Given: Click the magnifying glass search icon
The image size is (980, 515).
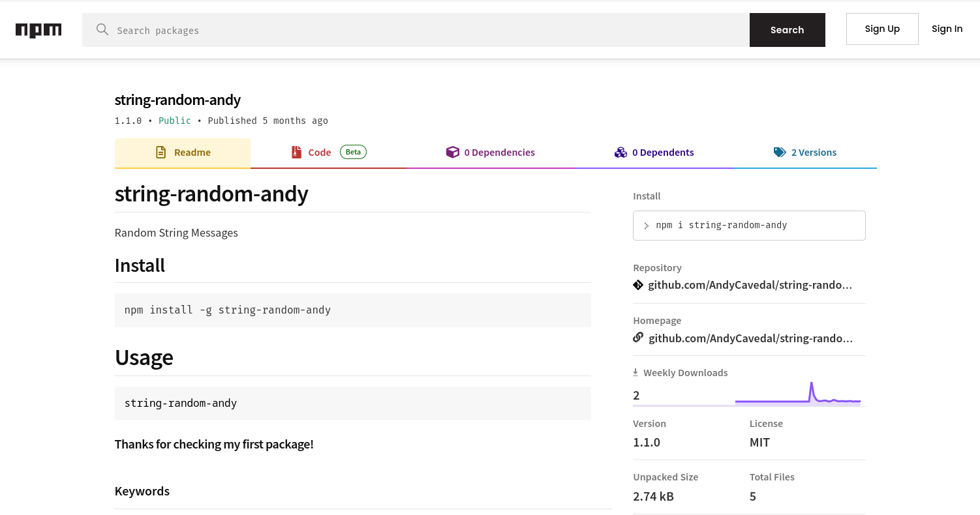Looking at the screenshot, I should [102, 30].
